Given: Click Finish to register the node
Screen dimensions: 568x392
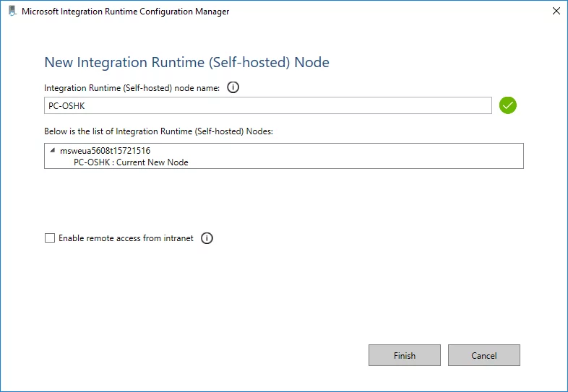Looking at the screenshot, I should coord(404,355).
